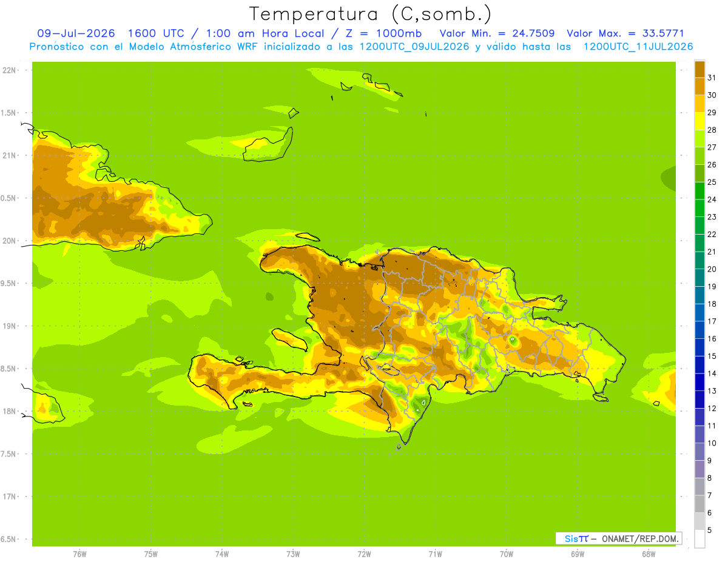
Task: Click the legend value "31"
Action: pyautogui.click(x=712, y=78)
